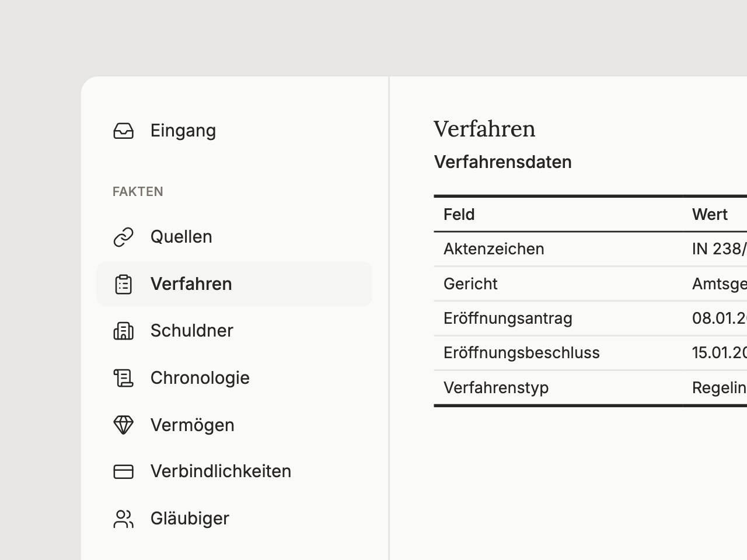The height and width of the screenshot is (560, 747).
Task: Select the highlighted Verfahren entry
Action: click(191, 284)
